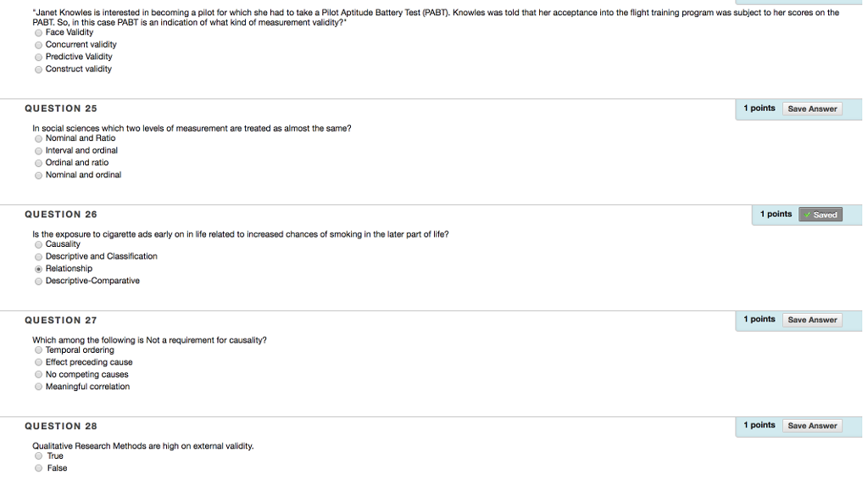Select Nominal and ordinal radio button
This screenshot has height=497, width=868.
click(39, 176)
